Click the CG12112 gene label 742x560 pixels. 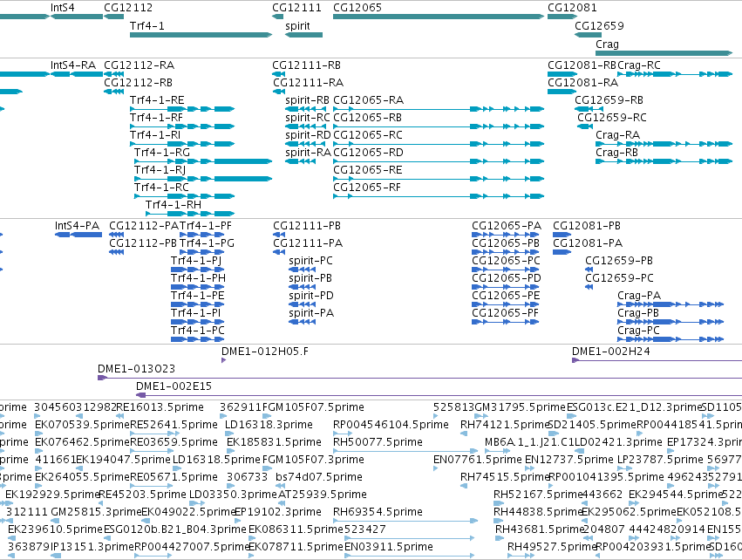[x=128, y=8]
